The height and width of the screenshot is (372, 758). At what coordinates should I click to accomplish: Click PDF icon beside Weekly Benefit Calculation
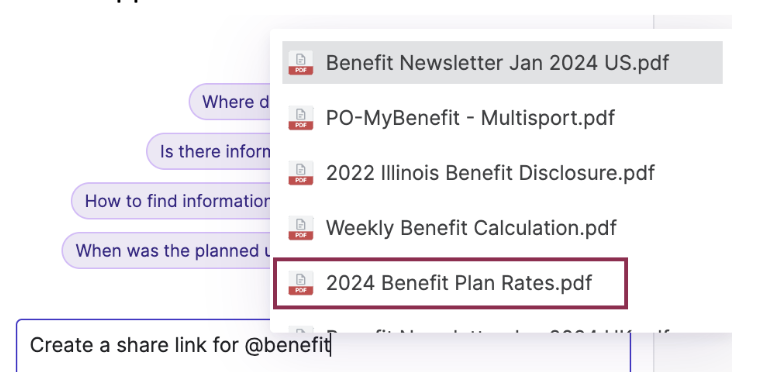point(301,228)
